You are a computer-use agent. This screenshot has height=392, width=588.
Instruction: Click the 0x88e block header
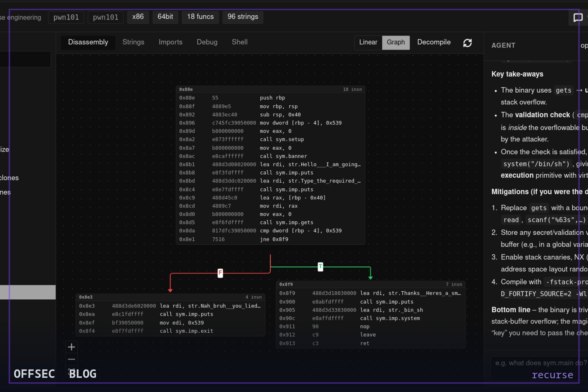(x=270, y=90)
